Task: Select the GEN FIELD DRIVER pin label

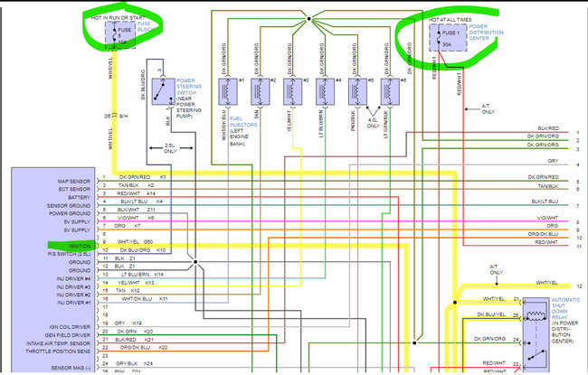Action: [68, 335]
